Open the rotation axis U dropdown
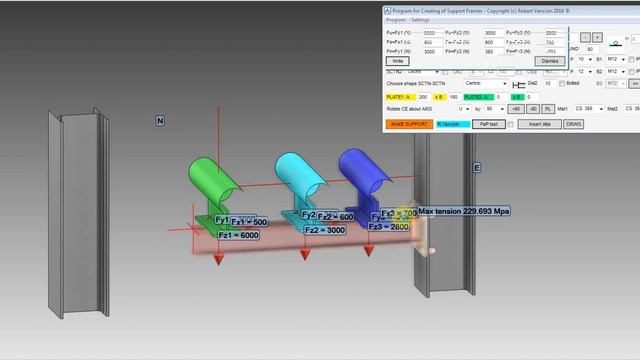The image size is (640, 360). [x=464, y=109]
